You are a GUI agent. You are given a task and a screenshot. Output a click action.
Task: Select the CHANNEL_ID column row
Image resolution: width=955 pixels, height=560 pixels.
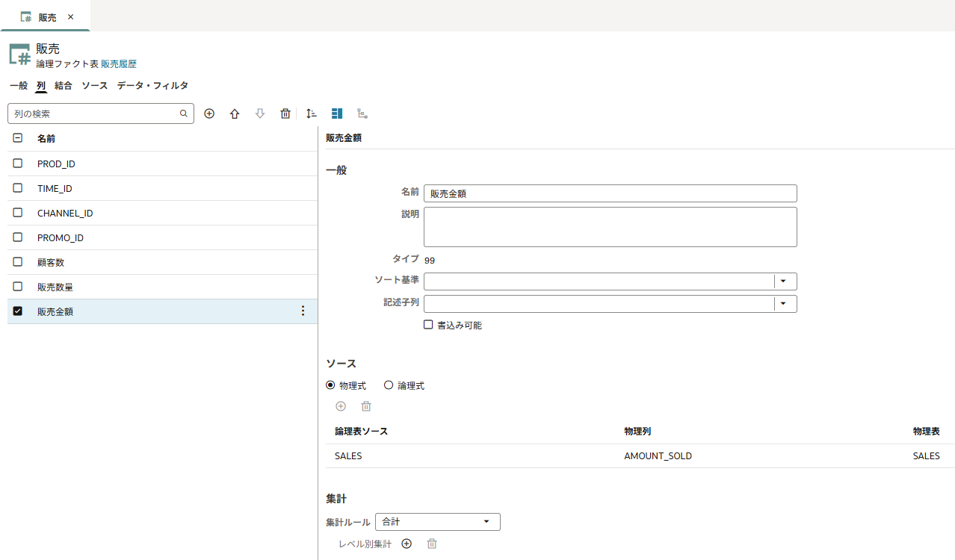[162, 213]
